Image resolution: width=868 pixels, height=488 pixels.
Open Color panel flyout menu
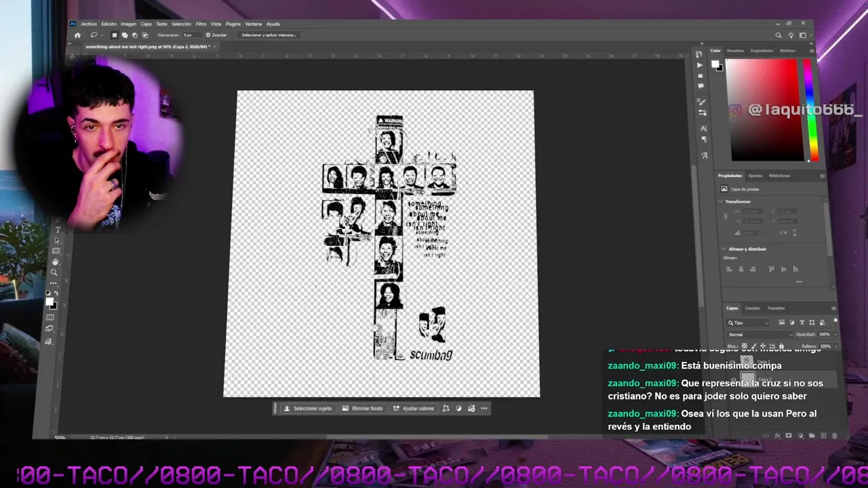812,51
